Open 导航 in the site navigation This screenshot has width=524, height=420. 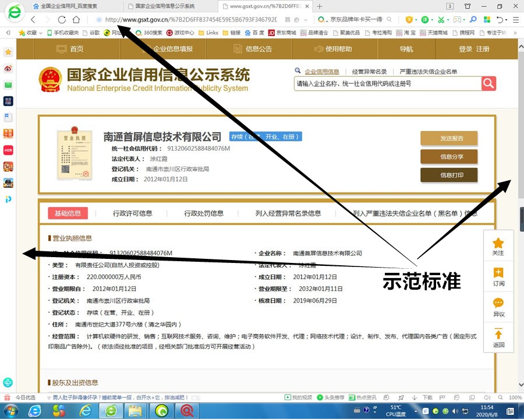click(406, 49)
